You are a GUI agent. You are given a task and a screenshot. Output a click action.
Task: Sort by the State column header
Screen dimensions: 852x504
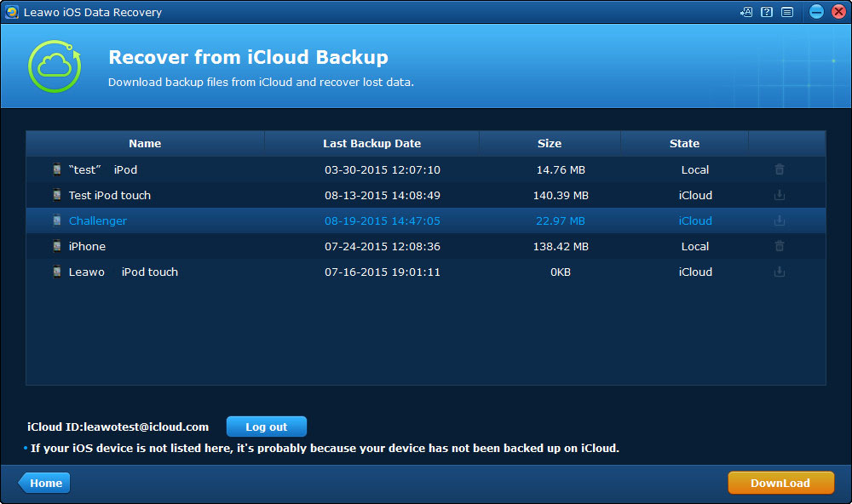pos(685,143)
